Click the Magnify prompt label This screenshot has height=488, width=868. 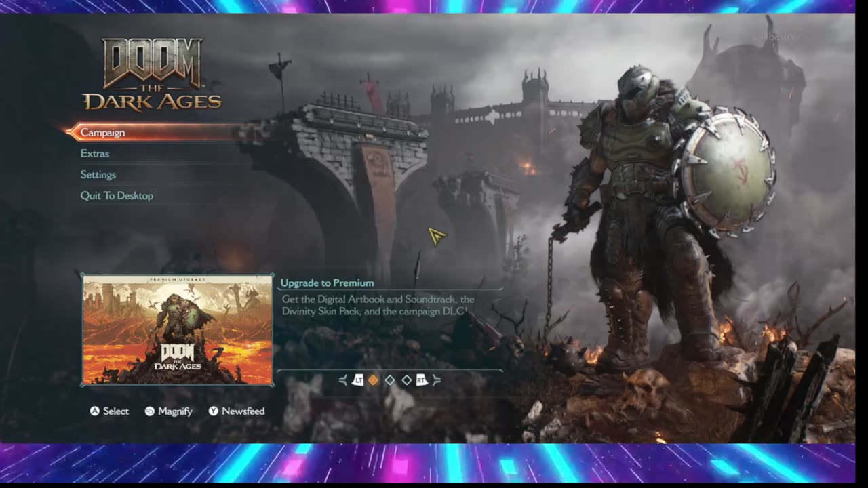(x=175, y=411)
